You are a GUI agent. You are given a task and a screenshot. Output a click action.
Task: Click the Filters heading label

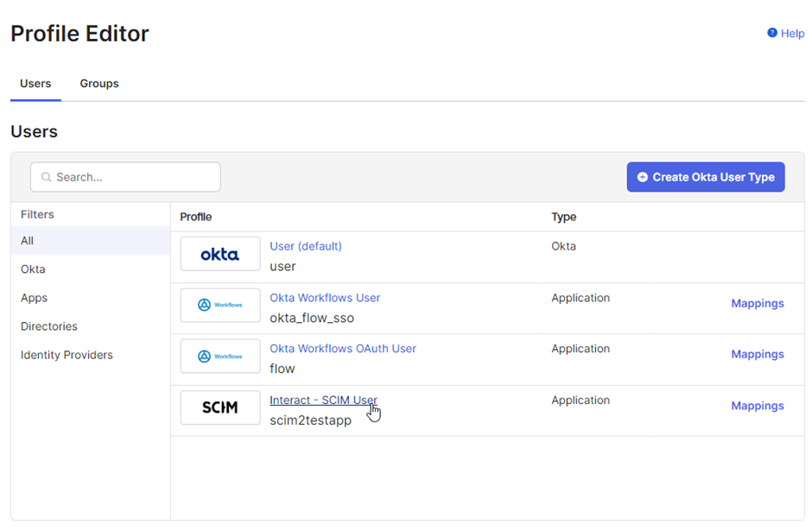[x=37, y=214]
